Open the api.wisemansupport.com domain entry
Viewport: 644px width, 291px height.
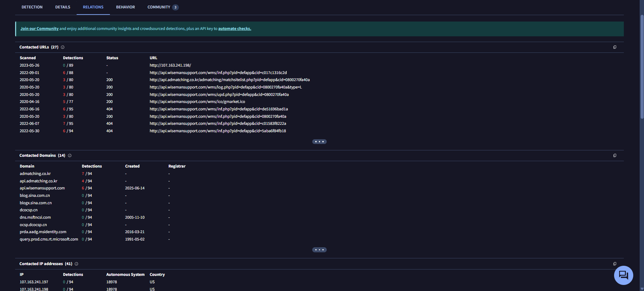[42, 188]
